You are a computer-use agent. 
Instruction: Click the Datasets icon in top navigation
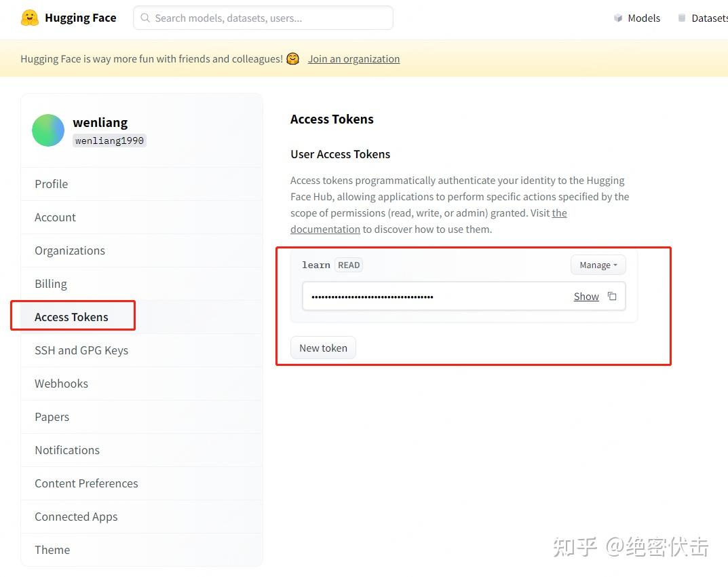coord(682,18)
